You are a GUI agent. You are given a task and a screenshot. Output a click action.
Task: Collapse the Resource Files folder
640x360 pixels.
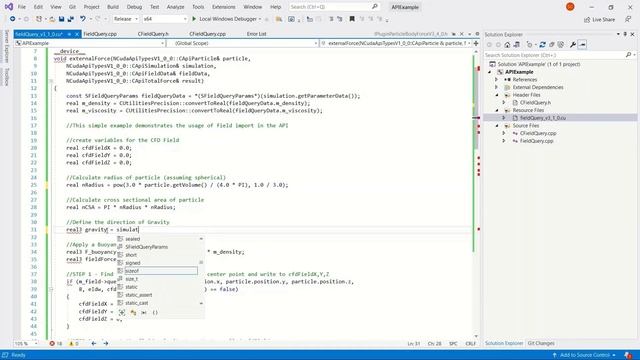click(x=497, y=110)
